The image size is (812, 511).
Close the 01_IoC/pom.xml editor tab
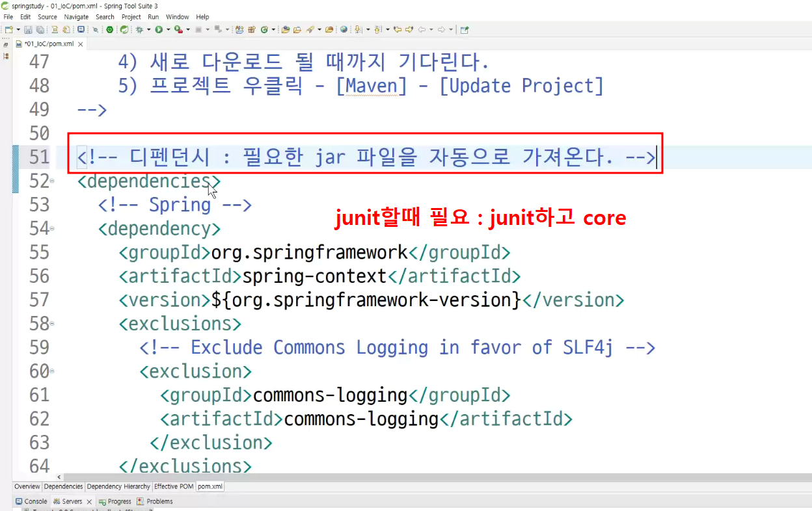[81, 44]
